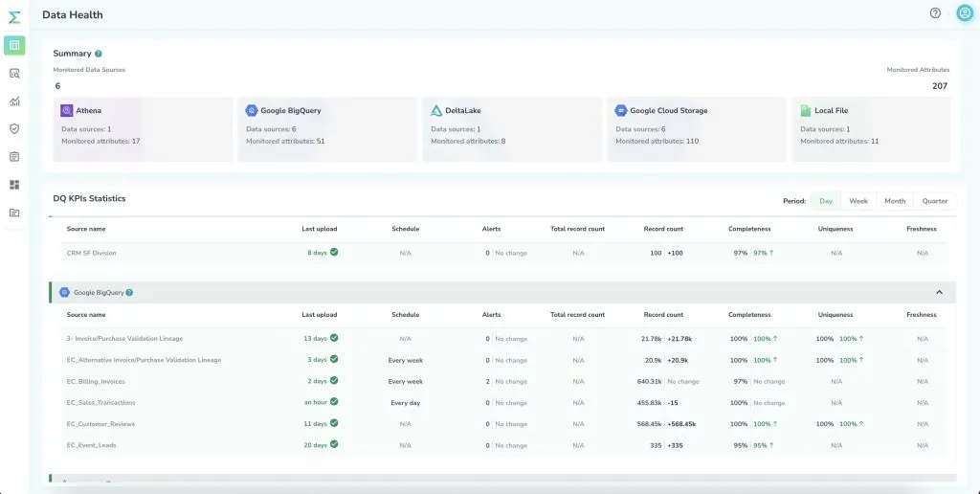
Task: Switch period to Week
Action: click(x=858, y=201)
